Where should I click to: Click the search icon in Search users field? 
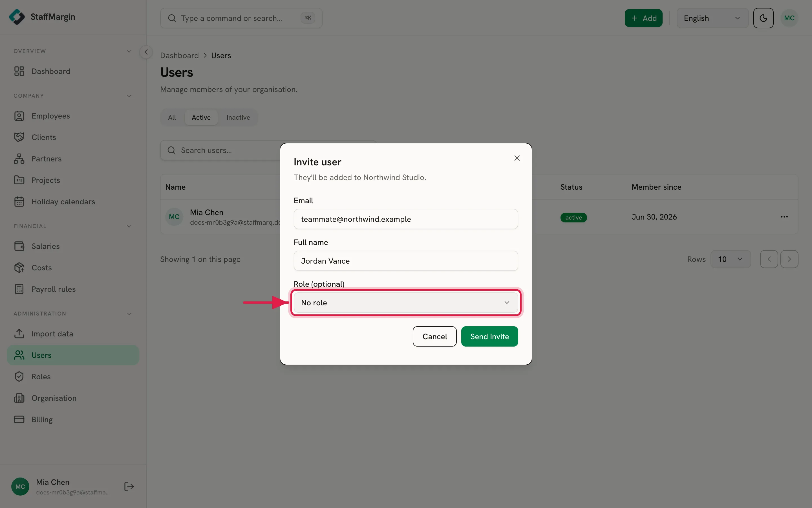pyautogui.click(x=171, y=150)
